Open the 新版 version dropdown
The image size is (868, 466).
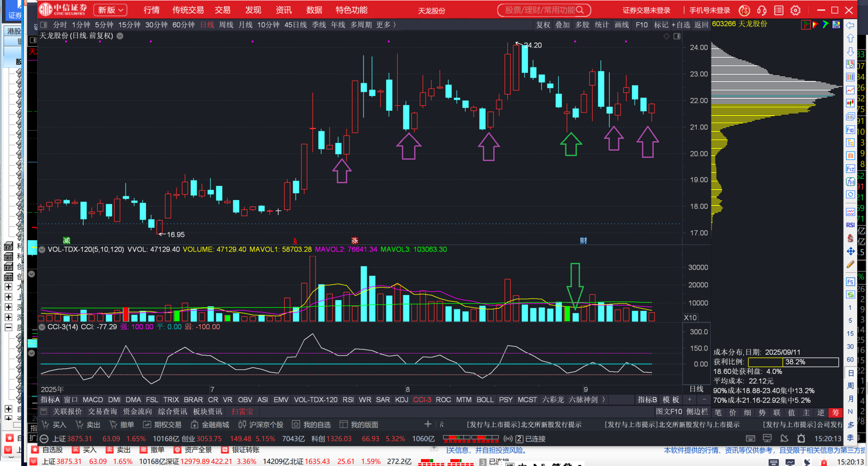pyautogui.click(x=110, y=10)
